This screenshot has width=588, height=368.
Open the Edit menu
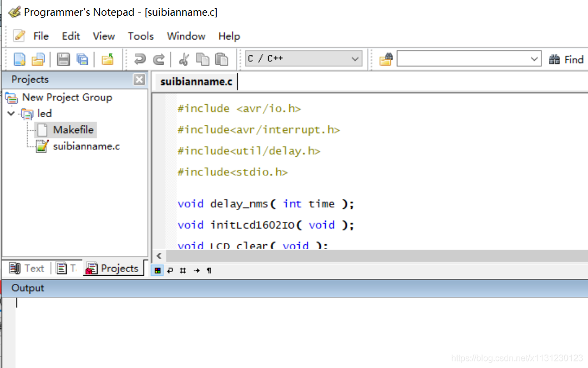click(x=71, y=36)
